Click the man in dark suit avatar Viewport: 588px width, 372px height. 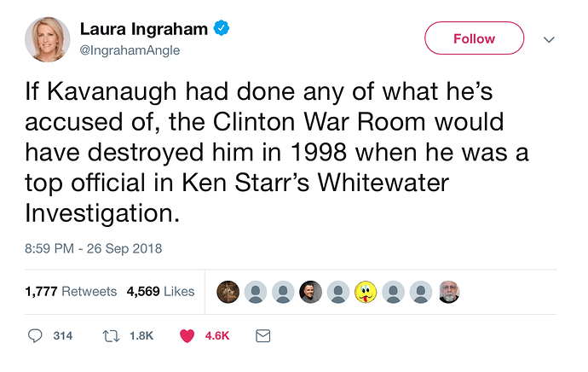pyautogui.click(x=311, y=292)
